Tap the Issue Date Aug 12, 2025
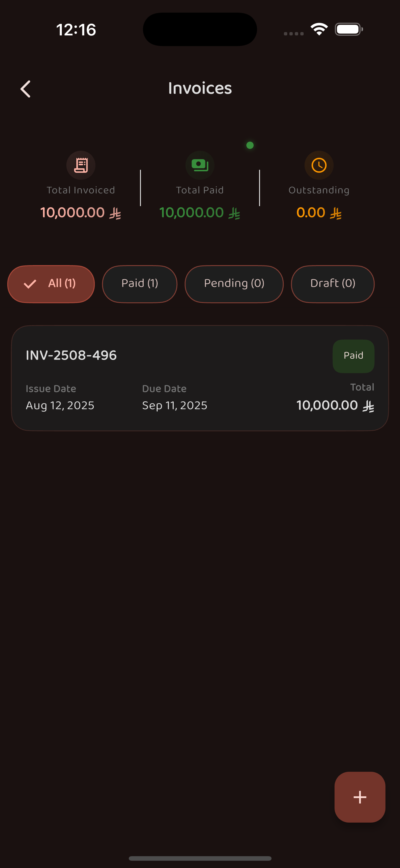The width and height of the screenshot is (400, 868). click(60, 405)
